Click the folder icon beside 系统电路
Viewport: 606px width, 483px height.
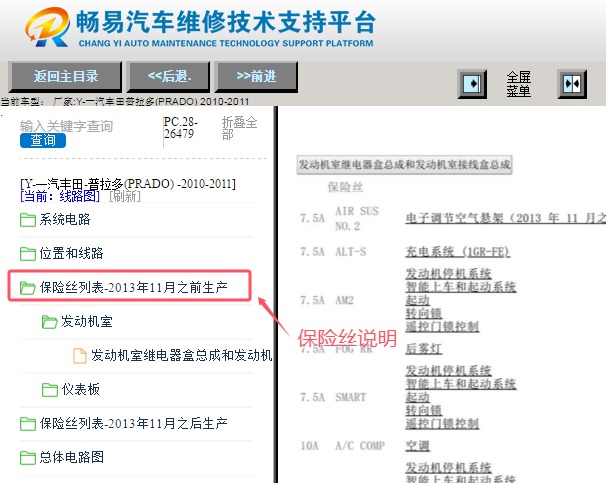(28, 220)
